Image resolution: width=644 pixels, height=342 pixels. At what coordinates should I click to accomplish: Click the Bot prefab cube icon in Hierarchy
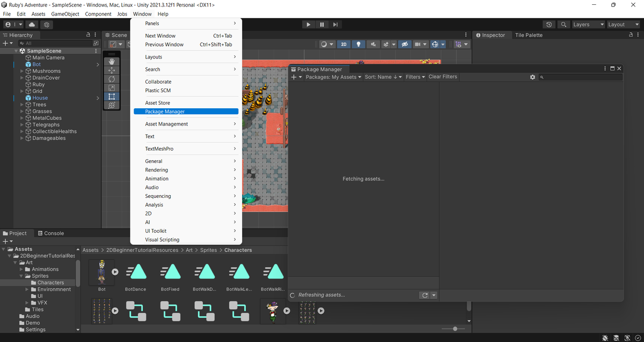[28, 64]
